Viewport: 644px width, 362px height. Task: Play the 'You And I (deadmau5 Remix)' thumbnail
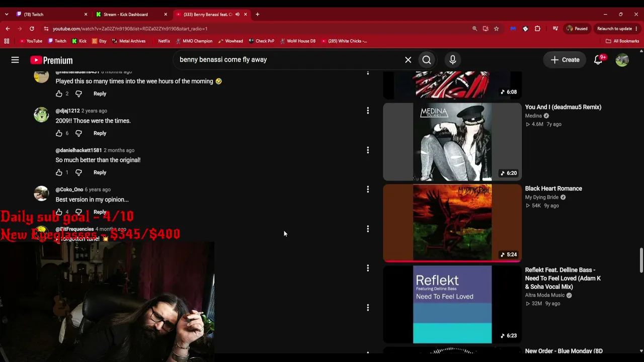452,142
